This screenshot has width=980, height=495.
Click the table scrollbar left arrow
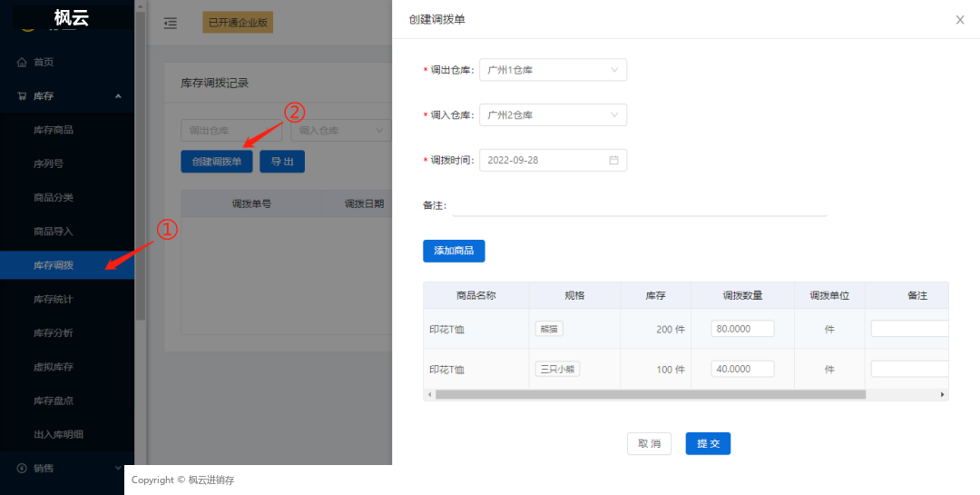(428, 395)
